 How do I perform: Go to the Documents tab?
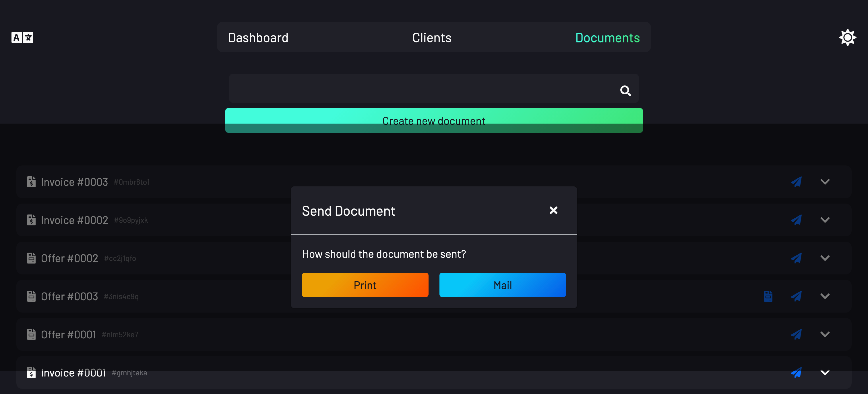[x=607, y=38]
